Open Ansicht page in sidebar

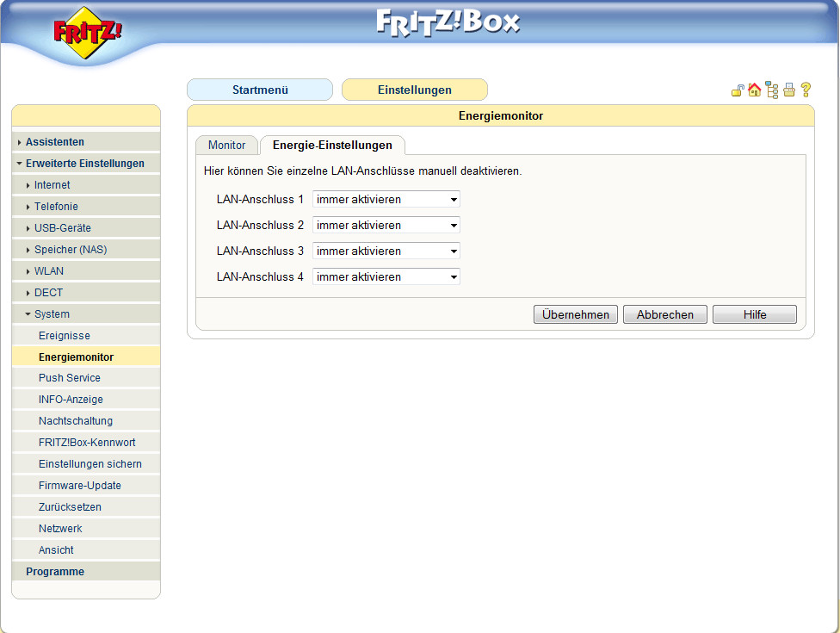pos(86,549)
